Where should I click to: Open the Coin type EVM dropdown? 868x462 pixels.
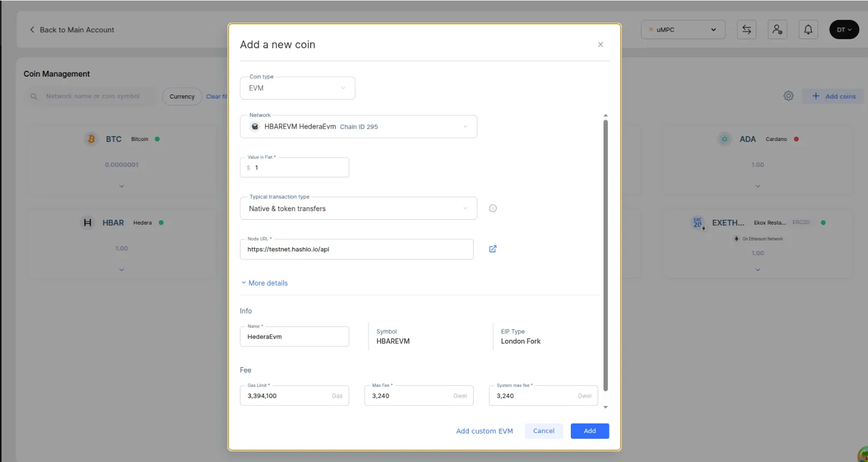click(x=297, y=88)
